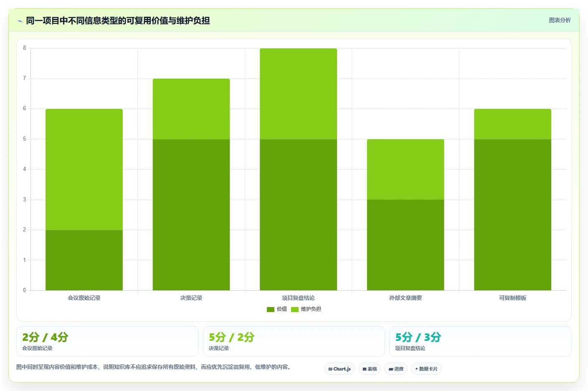Click the y-axis tick label 5

click(24, 139)
